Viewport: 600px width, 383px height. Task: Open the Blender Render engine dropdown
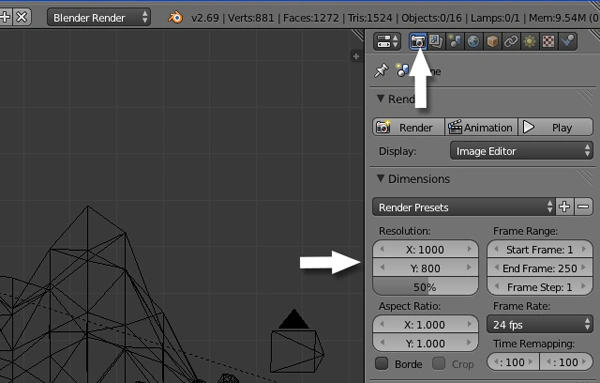coord(99,18)
